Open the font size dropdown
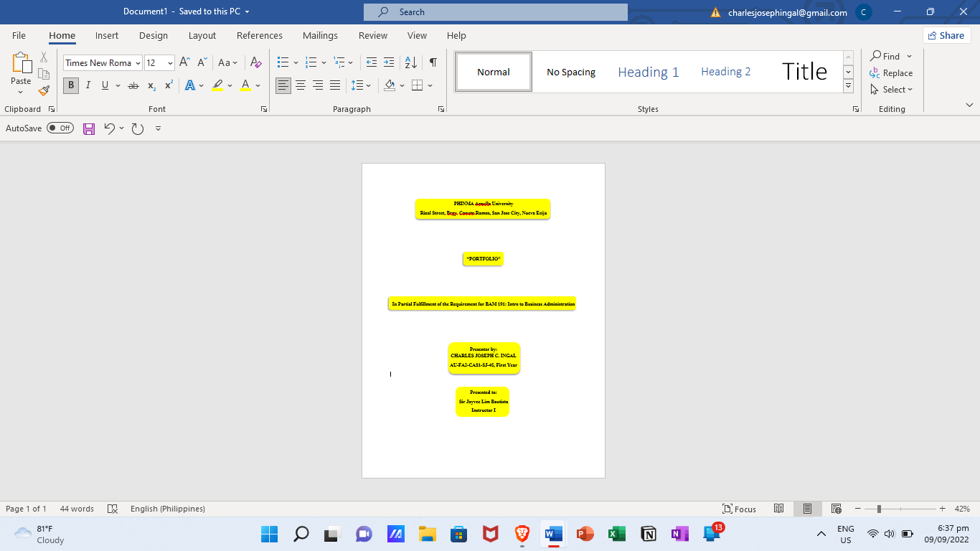 (x=170, y=63)
